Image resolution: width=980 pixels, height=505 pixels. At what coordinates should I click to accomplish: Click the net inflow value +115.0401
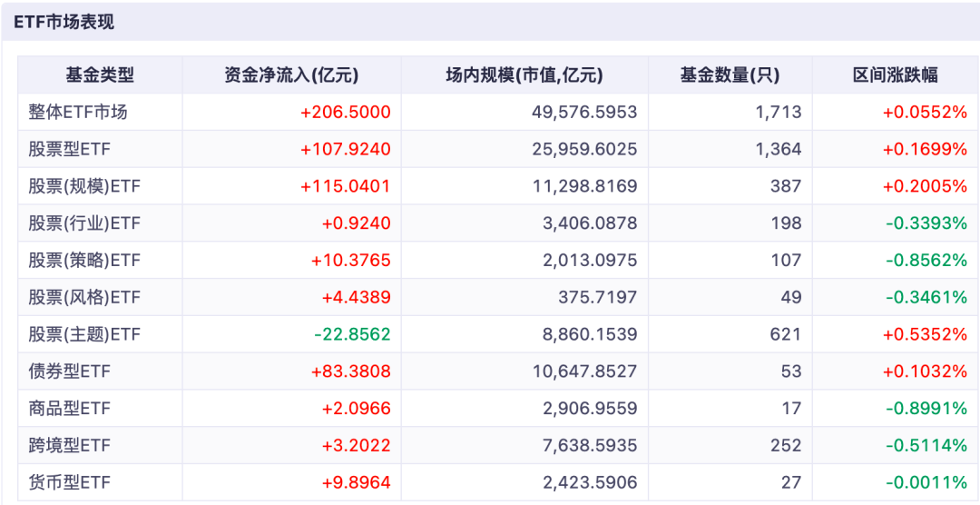click(x=346, y=186)
